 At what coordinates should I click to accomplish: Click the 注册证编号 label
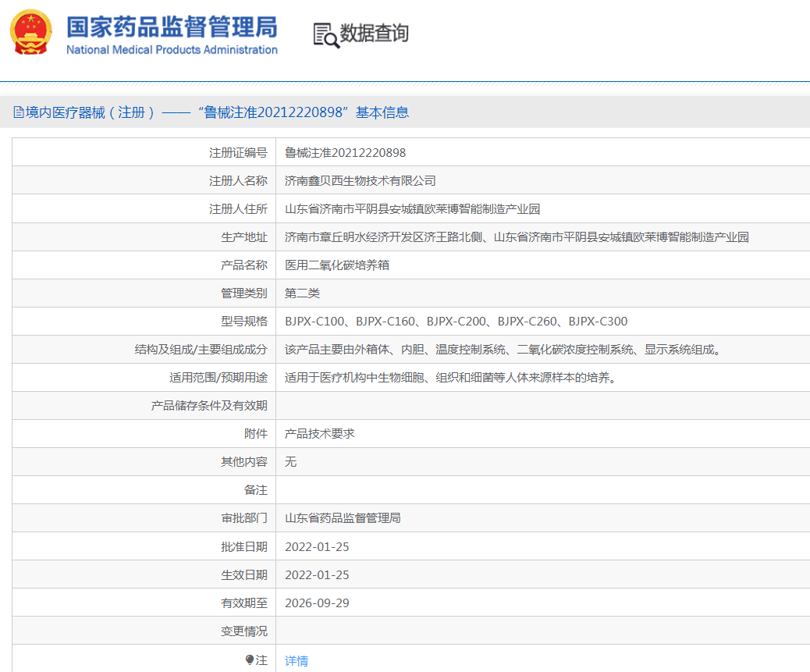[238, 153]
